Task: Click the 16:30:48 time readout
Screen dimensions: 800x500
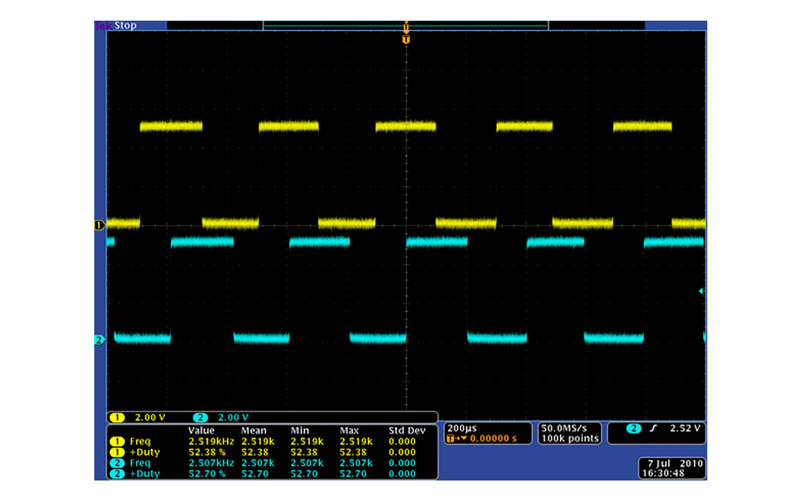Action: pyautogui.click(x=663, y=473)
